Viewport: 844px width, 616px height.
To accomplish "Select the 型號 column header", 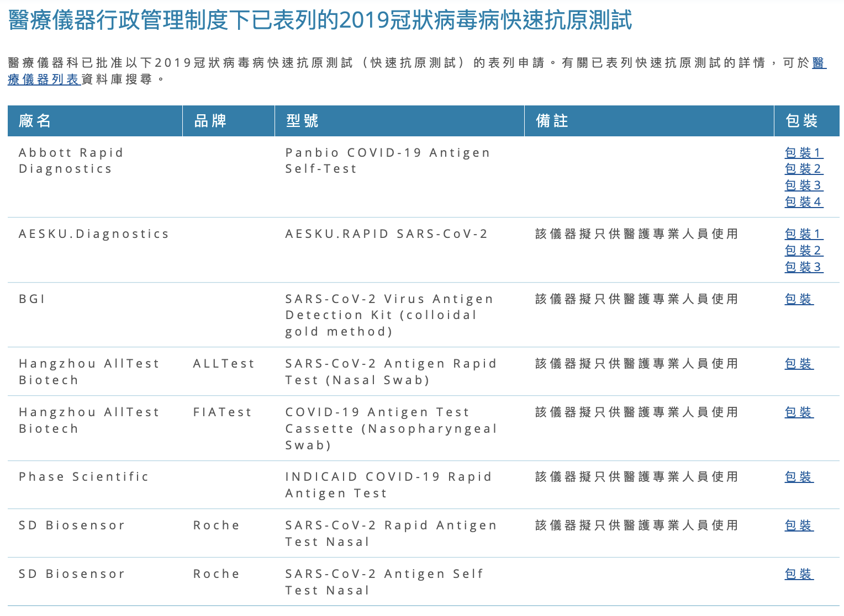I will click(298, 121).
